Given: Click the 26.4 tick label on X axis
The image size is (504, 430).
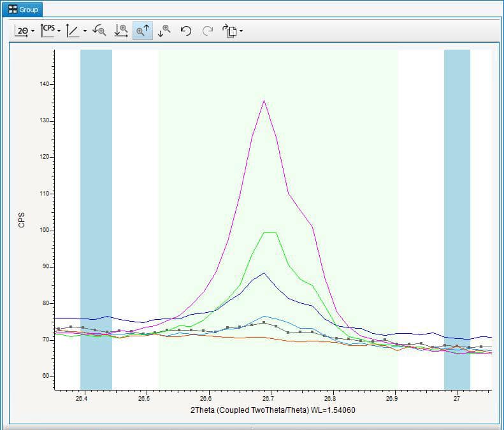Looking at the screenshot, I should pos(82,399).
